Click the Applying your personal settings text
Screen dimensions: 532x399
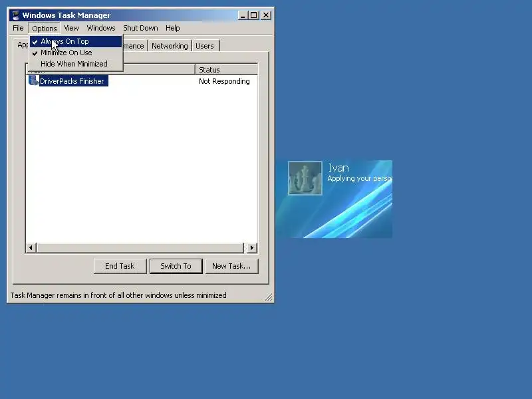360,178
